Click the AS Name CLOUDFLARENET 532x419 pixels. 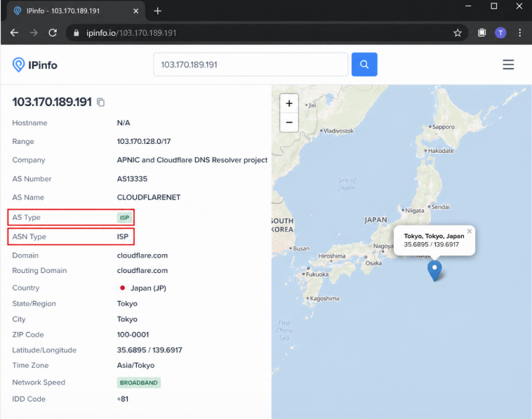point(149,197)
